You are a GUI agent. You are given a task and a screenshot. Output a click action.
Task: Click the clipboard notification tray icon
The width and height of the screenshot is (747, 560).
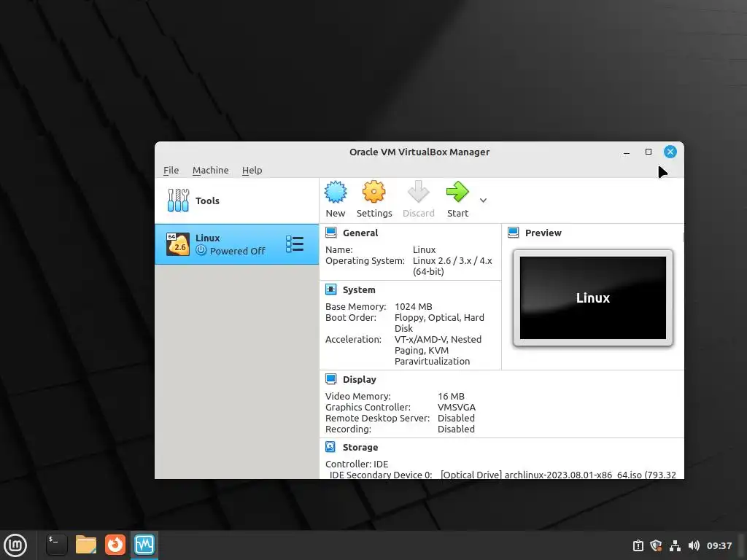pos(638,545)
